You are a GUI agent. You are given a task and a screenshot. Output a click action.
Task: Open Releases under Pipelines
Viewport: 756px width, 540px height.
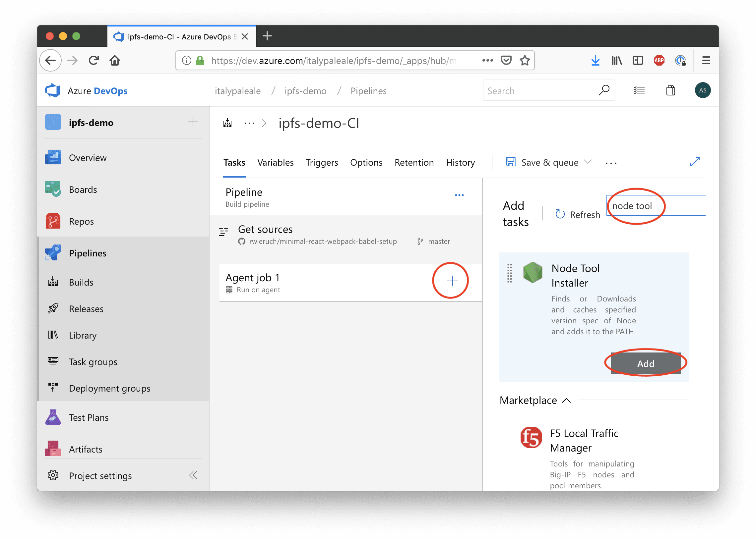click(x=123, y=309)
